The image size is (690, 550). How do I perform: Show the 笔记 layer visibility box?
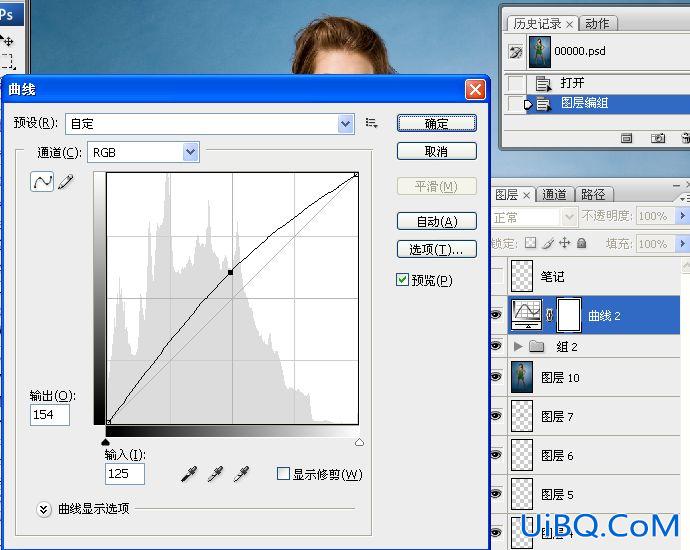(x=497, y=276)
